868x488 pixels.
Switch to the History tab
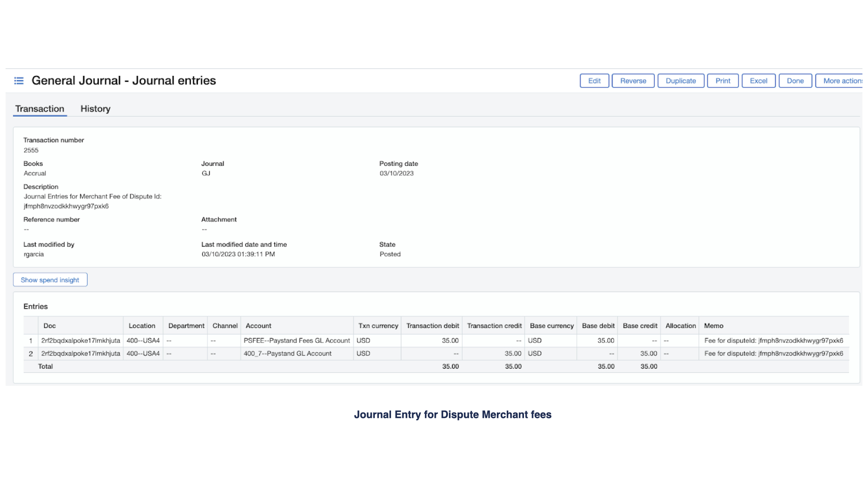click(x=95, y=109)
